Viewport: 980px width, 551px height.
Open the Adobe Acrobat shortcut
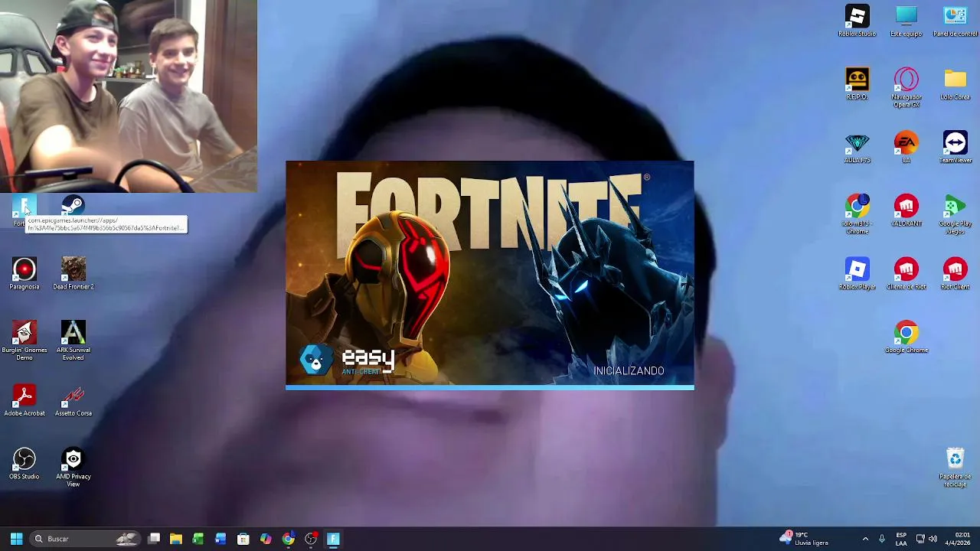(24, 400)
